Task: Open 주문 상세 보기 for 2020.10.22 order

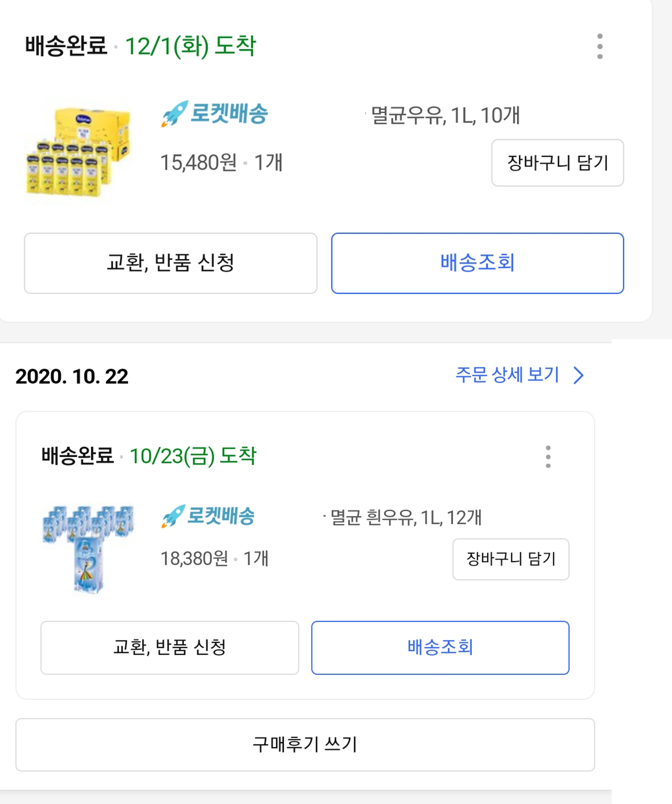Action: [x=507, y=375]
